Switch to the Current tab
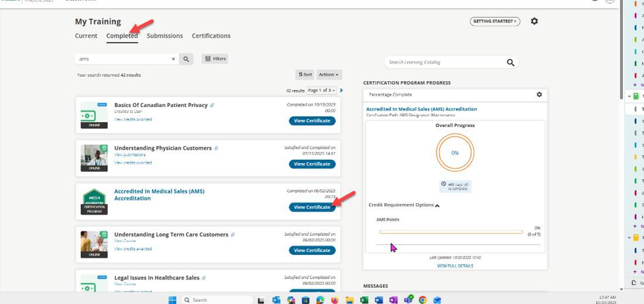This screenshot has height=304, width=644. (86, 36)
